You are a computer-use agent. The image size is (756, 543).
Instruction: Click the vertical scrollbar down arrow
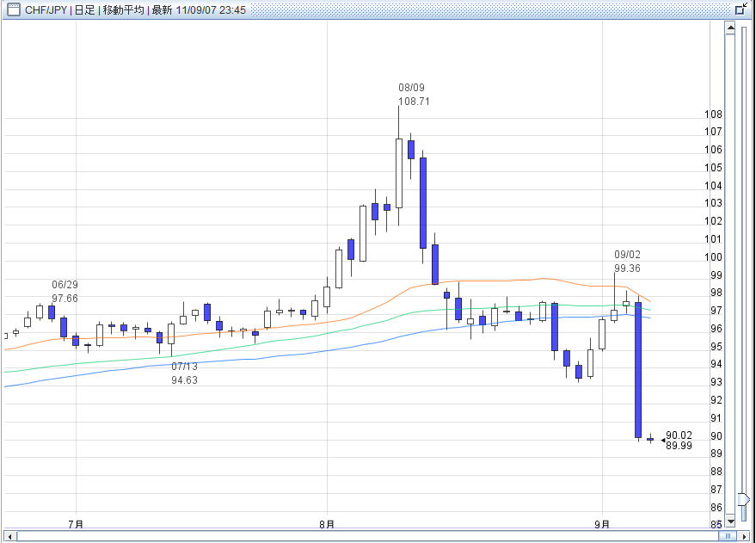[x=730, y=521]
